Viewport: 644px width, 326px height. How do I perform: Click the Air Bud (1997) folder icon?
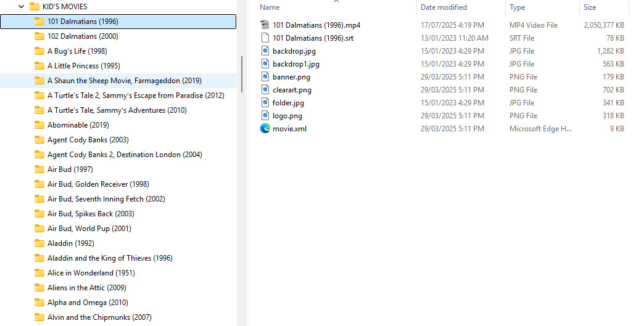(x=39, y=169)
